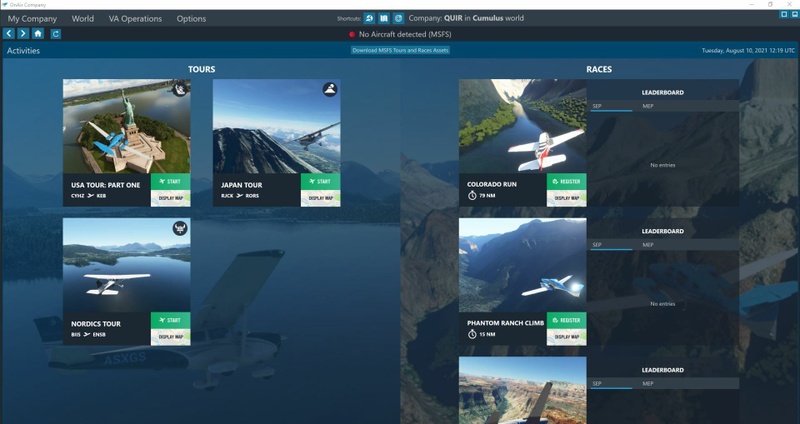Click the right icon in top-right corner pair
Image resolution: width=800 pixels, height=424 pixels.
[795, 14]
